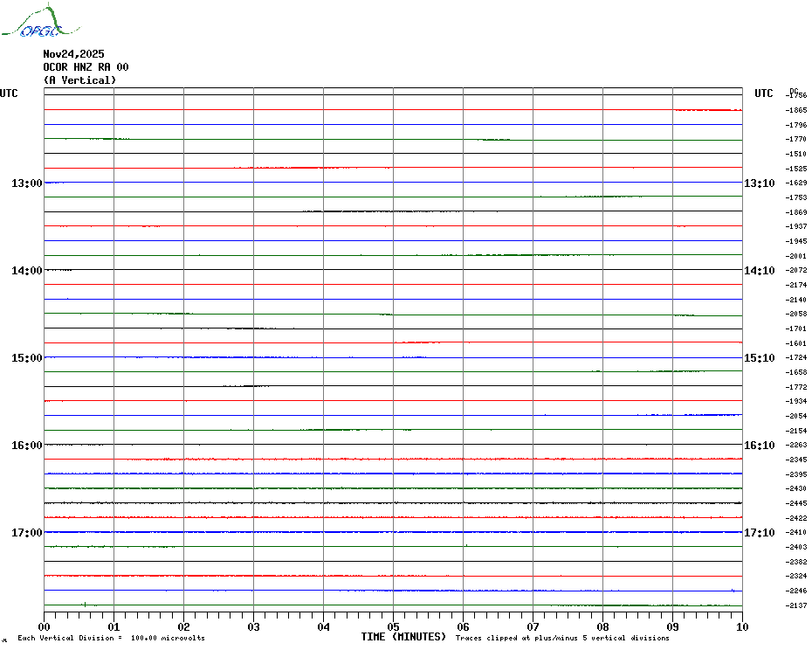Click the OCOR HNZ RA 00 station title
The image size is (812, 650).
click(86, 67)
